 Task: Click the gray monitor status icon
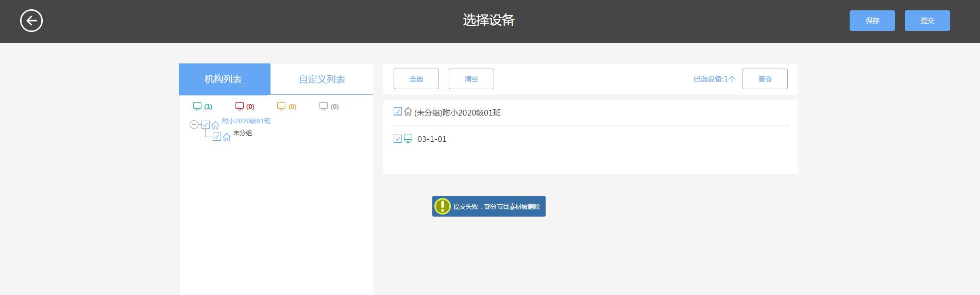(x=324, y=106)
